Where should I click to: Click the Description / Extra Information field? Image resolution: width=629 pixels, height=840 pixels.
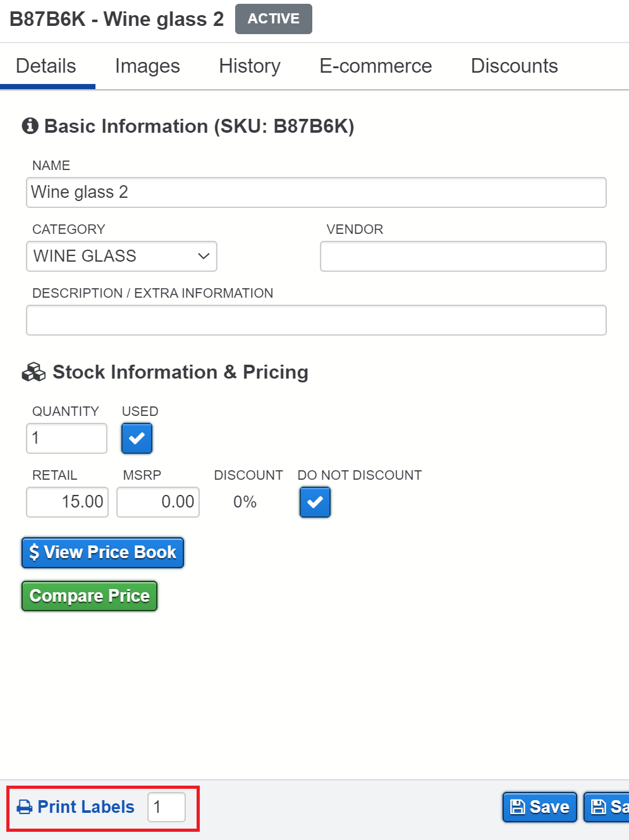316,320
